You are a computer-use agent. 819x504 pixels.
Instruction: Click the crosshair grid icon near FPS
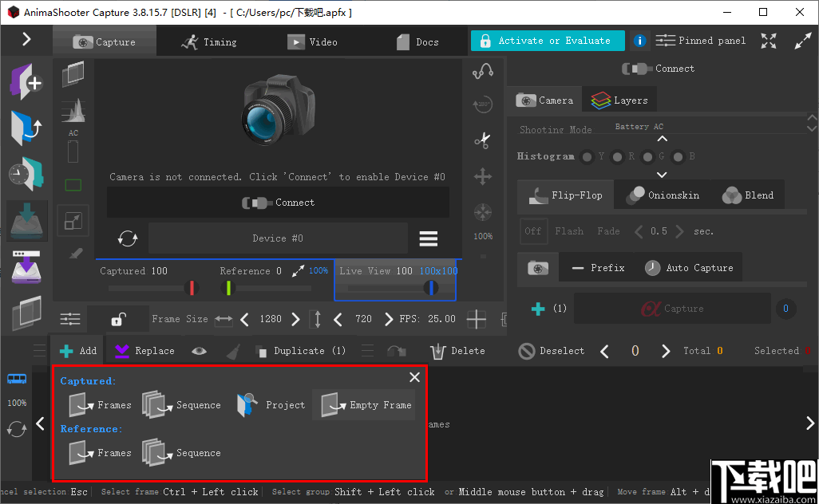476,319
